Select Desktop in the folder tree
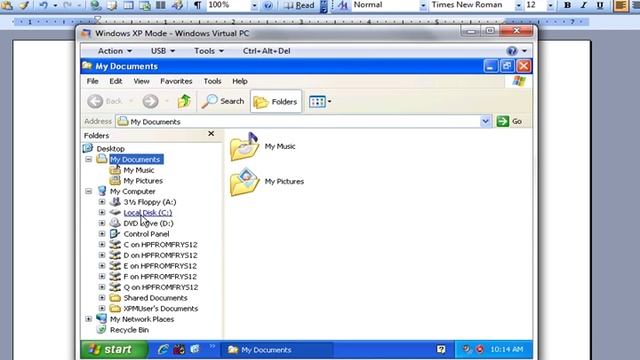This screenshot has width=640, height=360. [x=111, y=149]
